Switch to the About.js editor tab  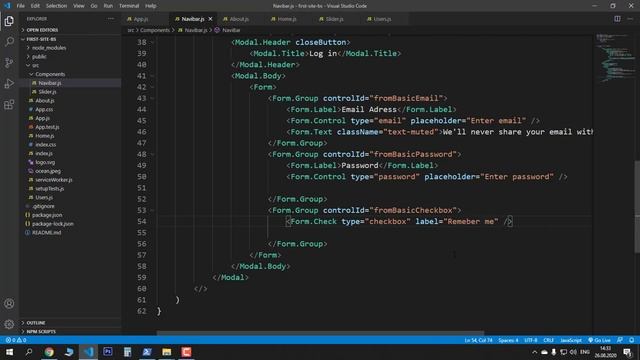[239, 19]
